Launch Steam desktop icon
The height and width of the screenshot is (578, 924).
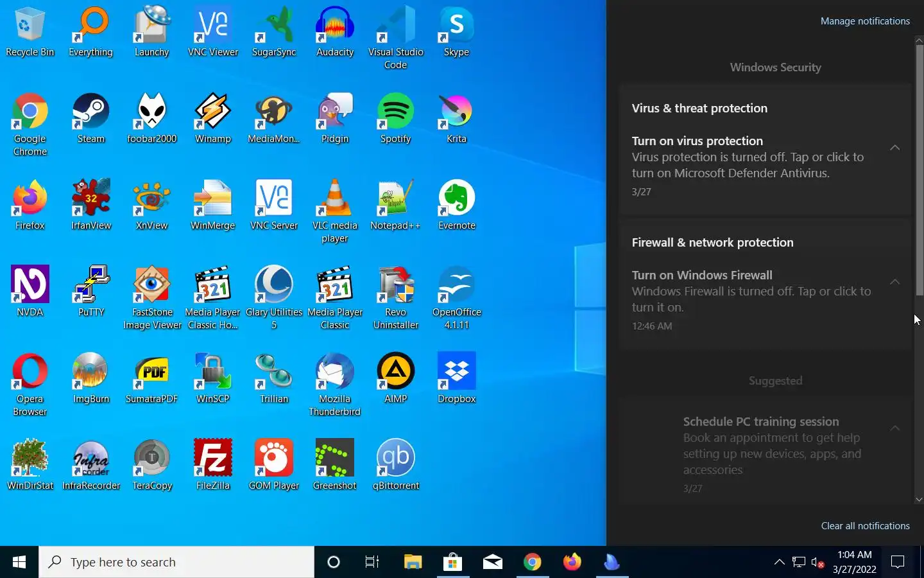pyautogui.click(x=90, y=119)
